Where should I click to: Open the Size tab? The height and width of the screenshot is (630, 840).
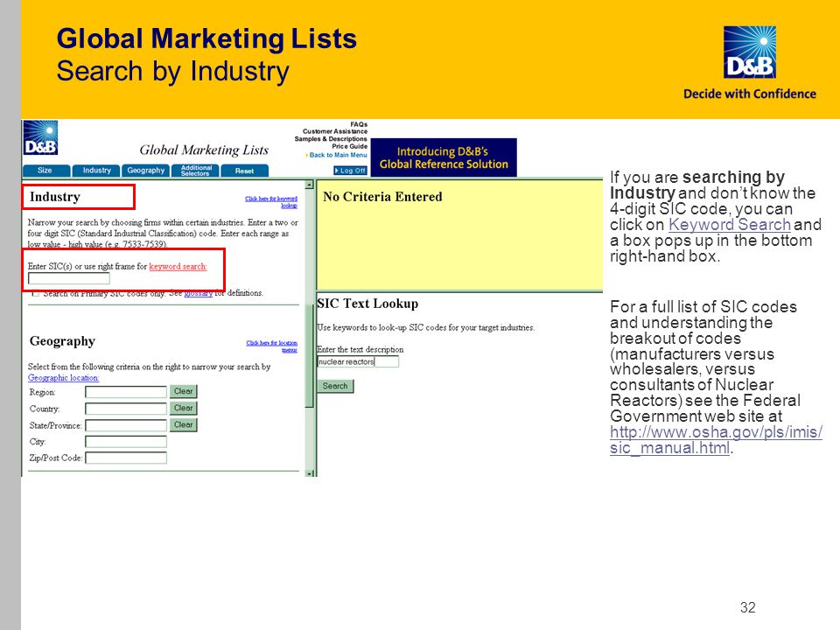click(x=45, y=171)
